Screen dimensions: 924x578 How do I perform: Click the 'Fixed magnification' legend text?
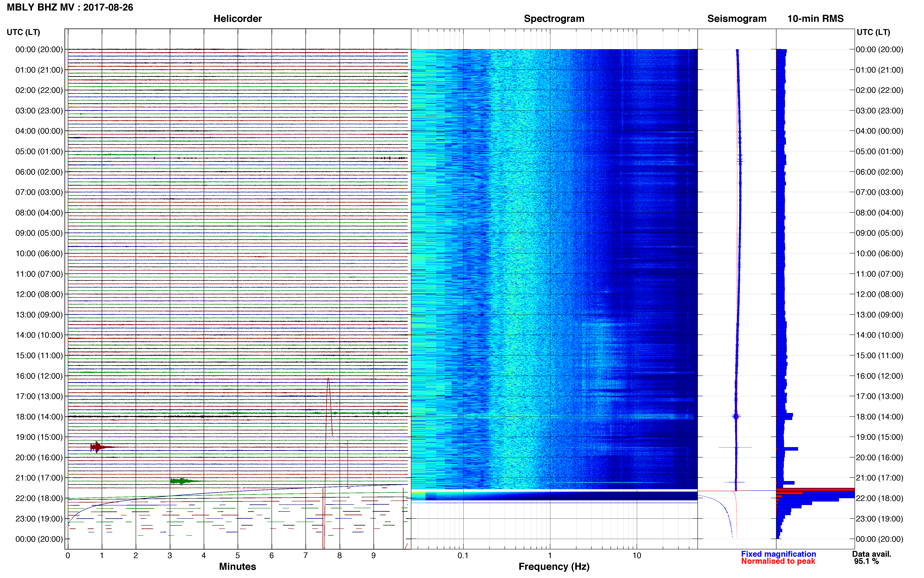pyautogui.click(x=778, y=554)
